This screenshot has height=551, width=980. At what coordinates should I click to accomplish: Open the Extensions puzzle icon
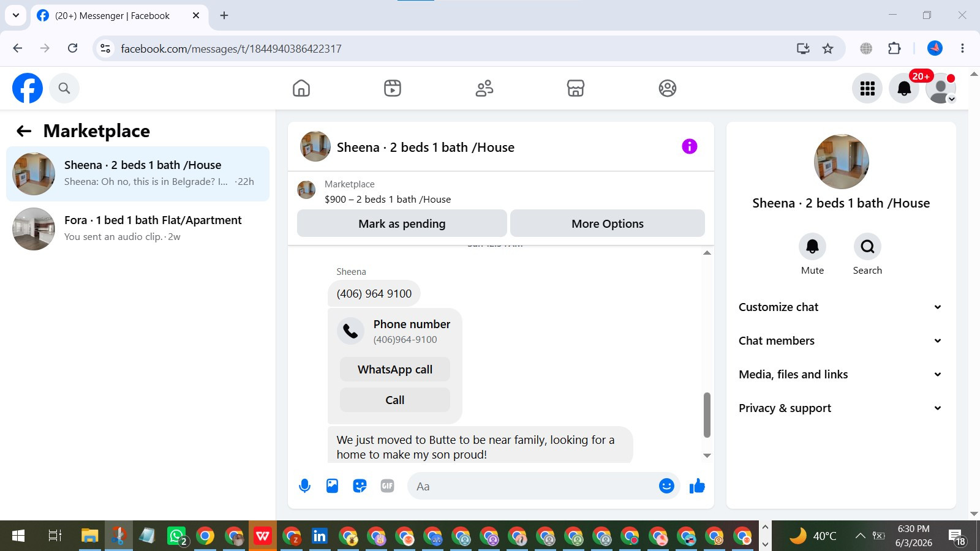pyautogui.click(x=894, y=48)
